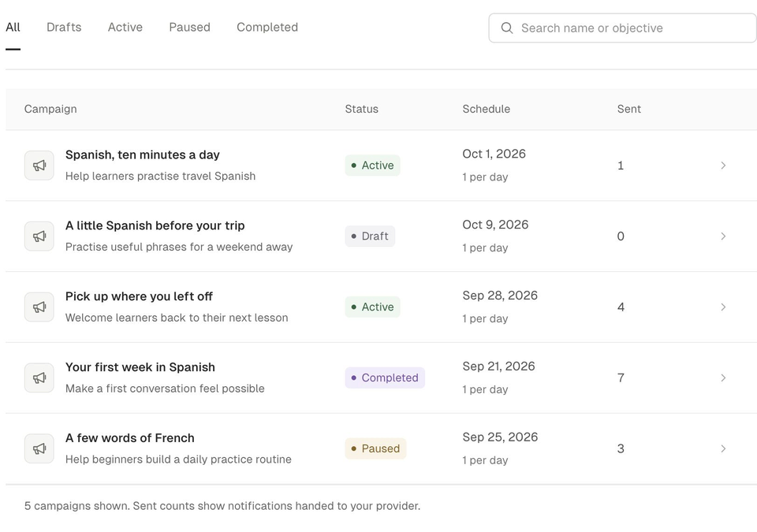The width and height of the screenshot is (757, 532).
Task: Select the All tab
Action: [13, 27]
